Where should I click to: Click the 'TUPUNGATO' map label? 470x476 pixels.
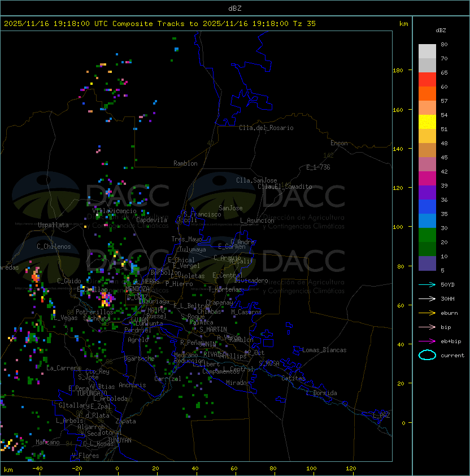click(92, 393)
